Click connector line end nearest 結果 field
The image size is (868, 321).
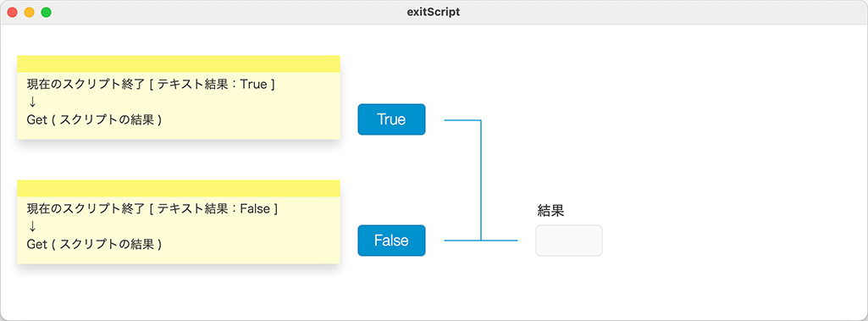pyautogui.click(x=514, y=241)
